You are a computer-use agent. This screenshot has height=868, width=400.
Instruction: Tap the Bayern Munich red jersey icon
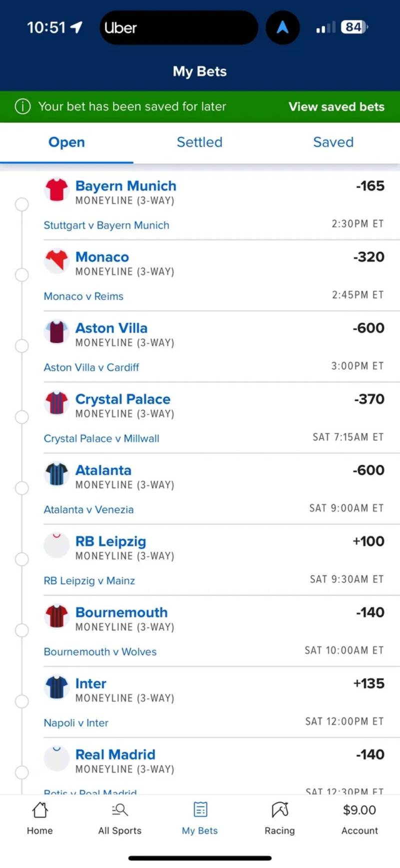click(x=56, y=190)
